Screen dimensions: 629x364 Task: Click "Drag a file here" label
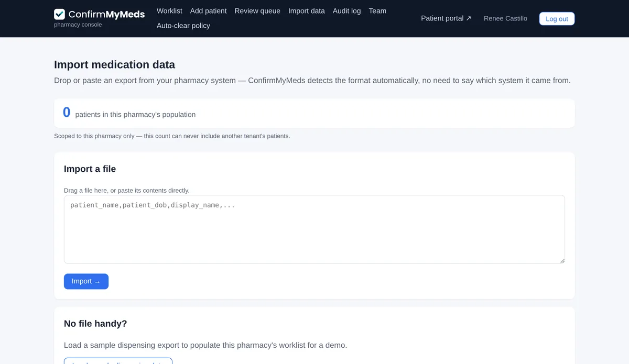coord(126,191)
